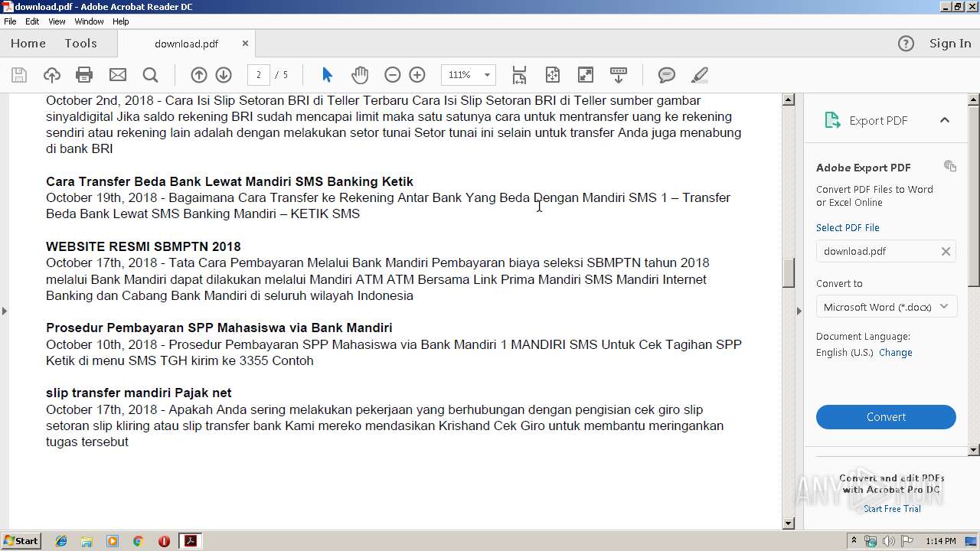This screenshot has height=551, width=980.
Task: Click the scrolling mode page icon
Action: 519,74
